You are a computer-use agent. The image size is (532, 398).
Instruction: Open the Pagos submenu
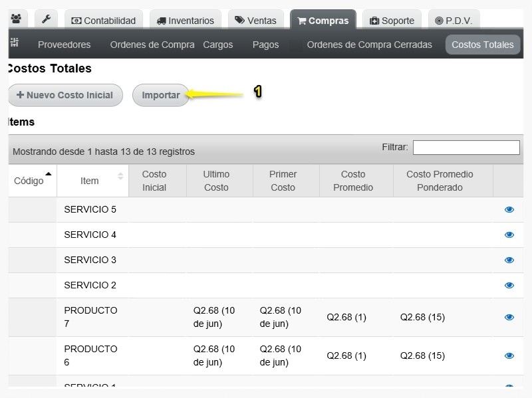coord(265,45)
